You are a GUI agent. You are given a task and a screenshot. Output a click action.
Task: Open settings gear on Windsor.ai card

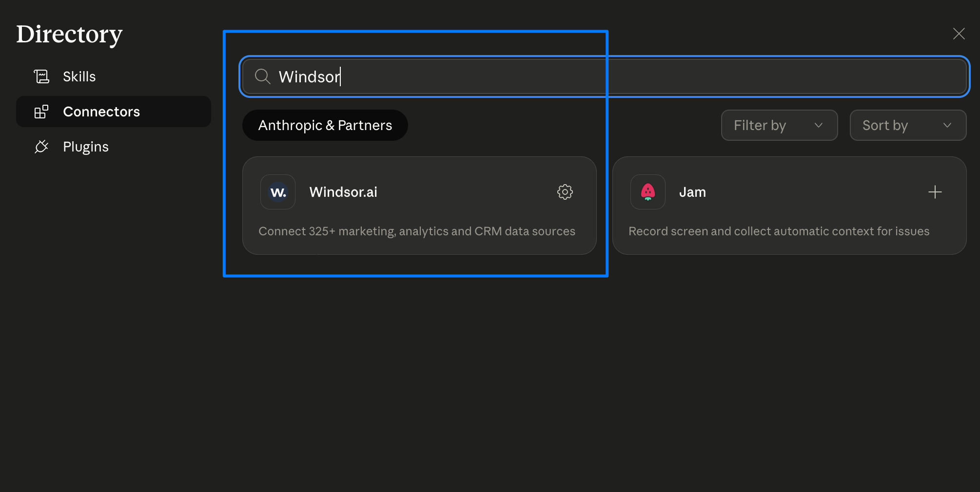click(565, 192)
